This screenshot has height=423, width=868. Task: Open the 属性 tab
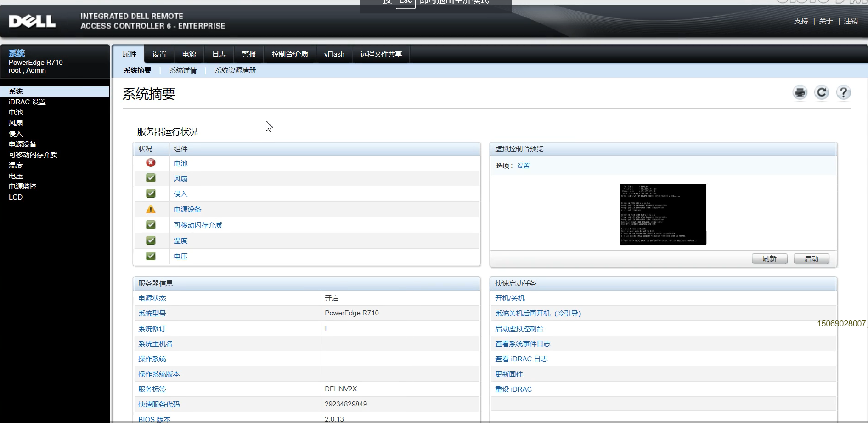pyautogui.click(x=130, y=54)
